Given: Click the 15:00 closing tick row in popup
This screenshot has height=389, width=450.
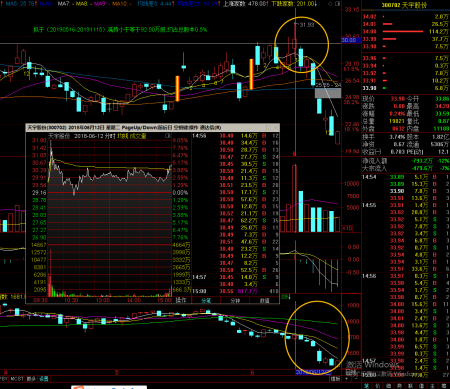Looking at the screenshot, I should coord(235,291).
